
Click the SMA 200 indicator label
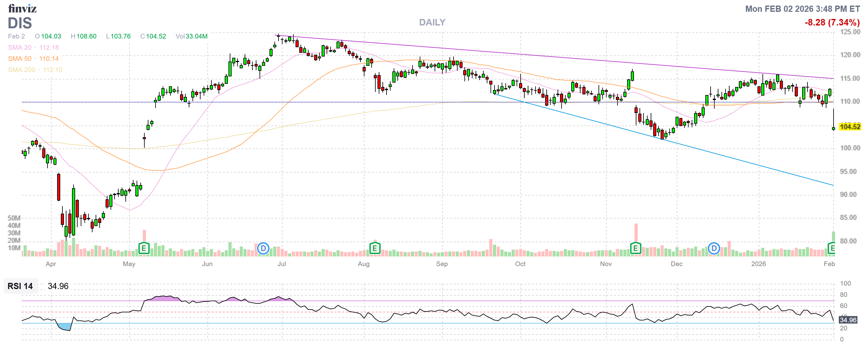click(x=21, y=70)
